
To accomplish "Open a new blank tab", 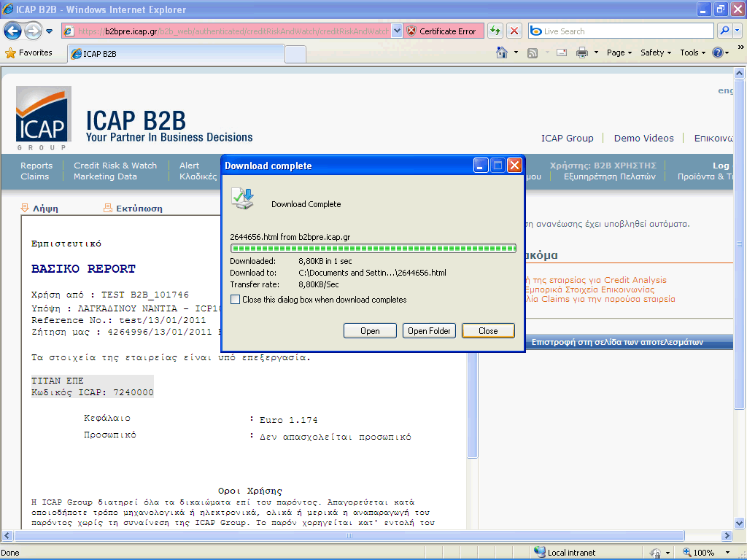I will pos(295,54).
